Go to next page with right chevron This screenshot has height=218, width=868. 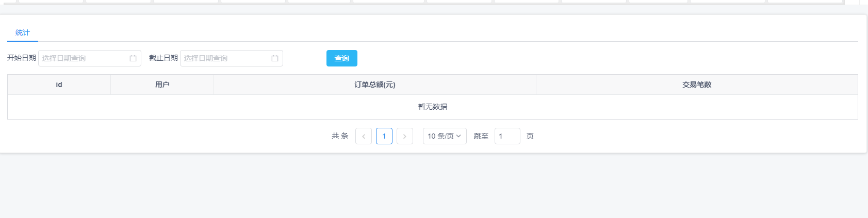(x=405, y=136)
